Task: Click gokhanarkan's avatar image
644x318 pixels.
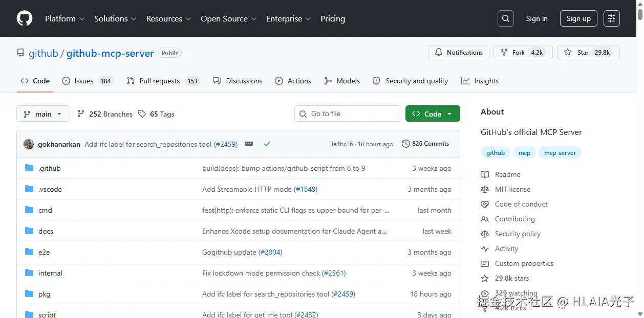Action: [29, 144]
